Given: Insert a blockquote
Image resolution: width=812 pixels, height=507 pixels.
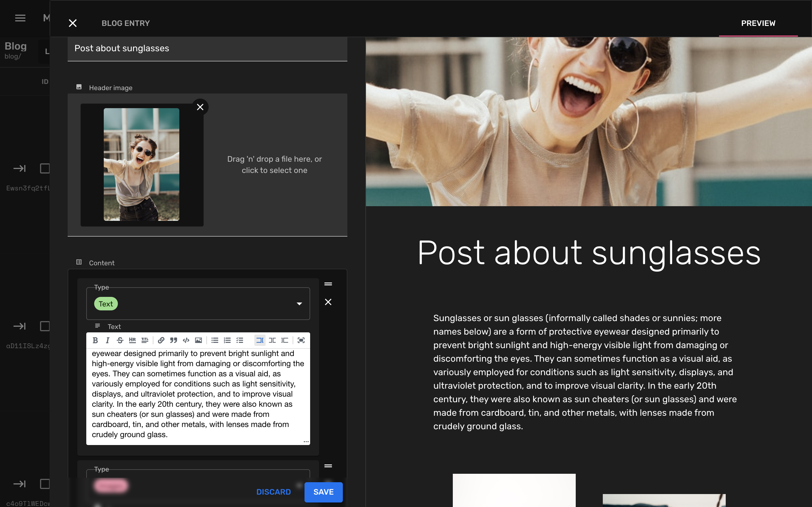Looking at the screenshot, I should [173, 340].
